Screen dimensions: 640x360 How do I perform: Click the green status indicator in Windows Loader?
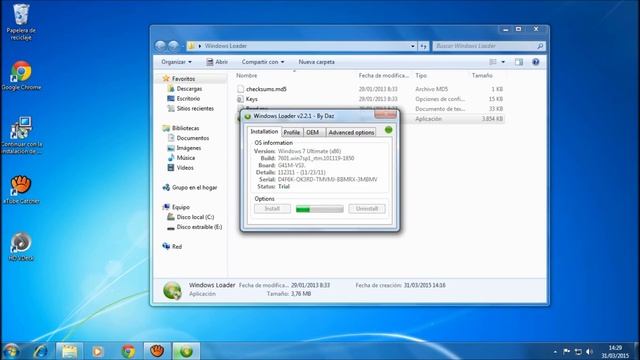click(x=388, y=130)
